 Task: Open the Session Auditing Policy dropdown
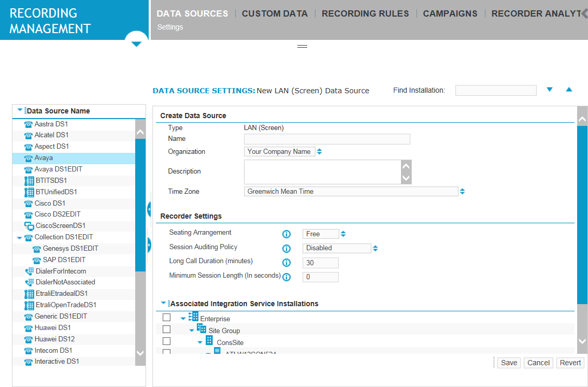(x=375, y=248)
